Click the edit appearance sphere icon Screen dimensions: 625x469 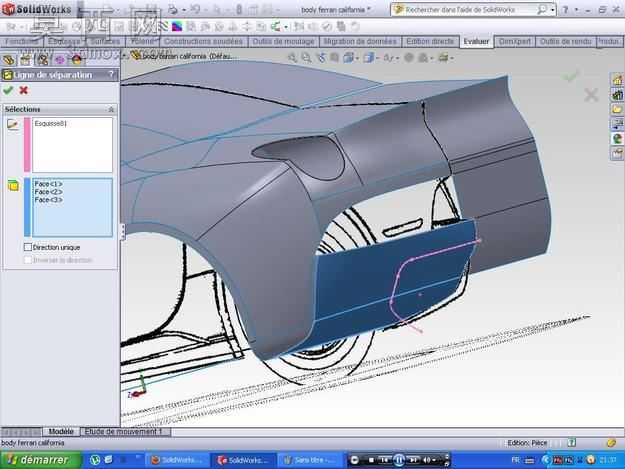[x=409, y=58]
